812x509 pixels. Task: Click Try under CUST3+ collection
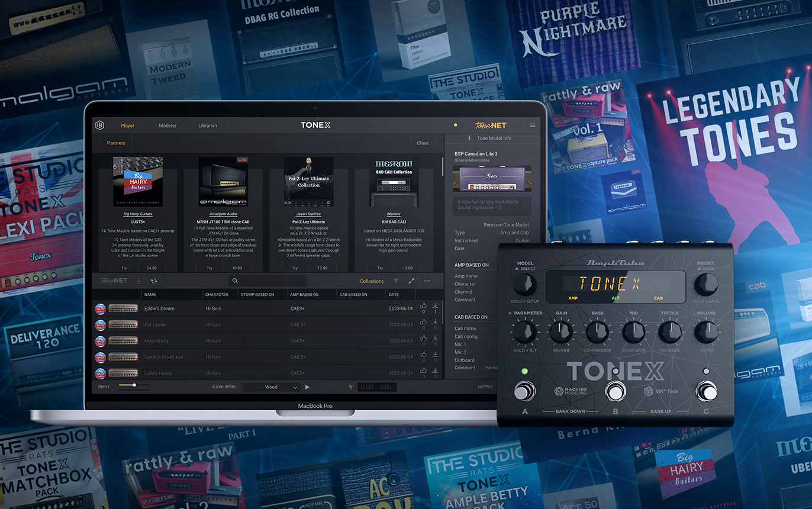coord(124,268)
